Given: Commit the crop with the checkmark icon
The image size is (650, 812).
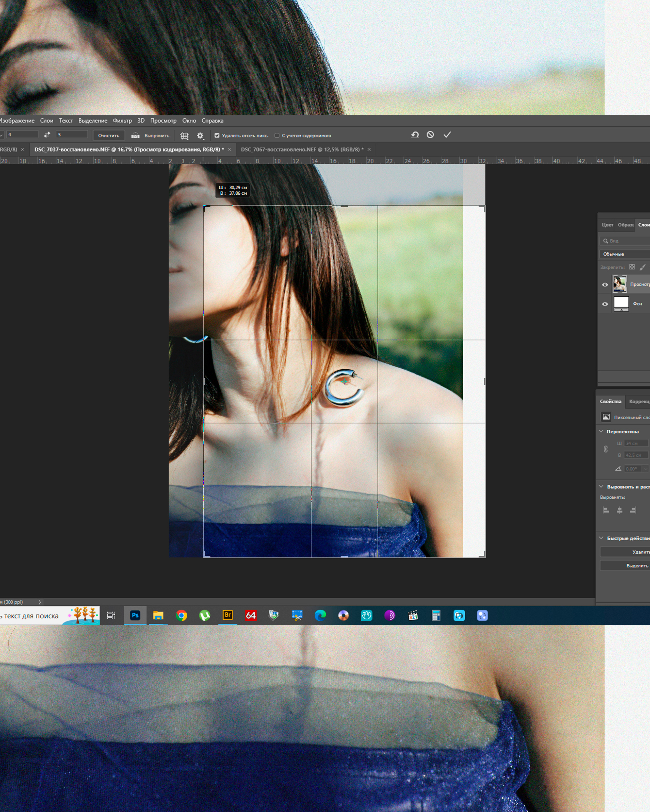Looking at the screenshot, I should pos(447,135).
